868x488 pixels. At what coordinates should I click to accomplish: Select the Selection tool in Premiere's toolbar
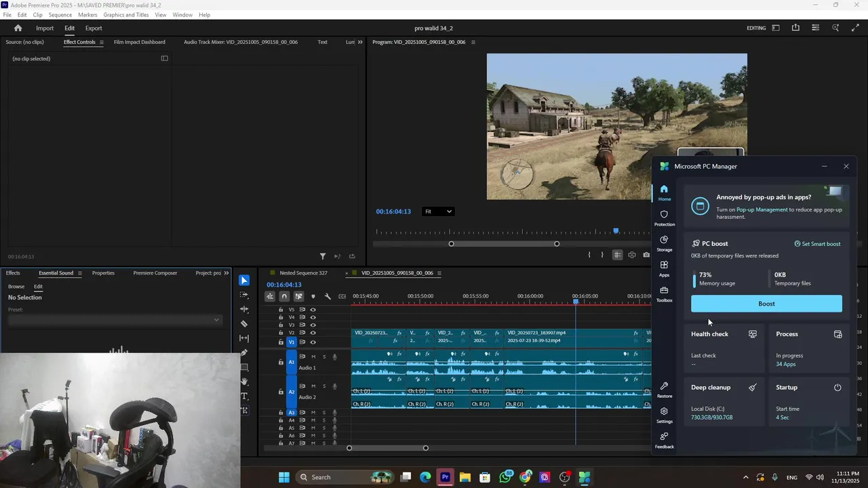click(x=244, y=281)
